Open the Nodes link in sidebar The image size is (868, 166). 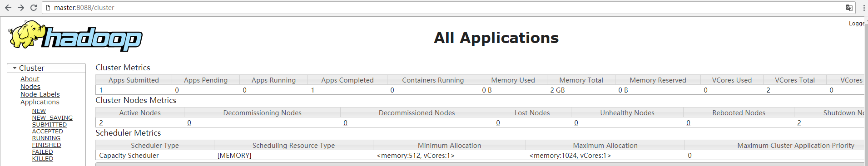coord(30,87)
